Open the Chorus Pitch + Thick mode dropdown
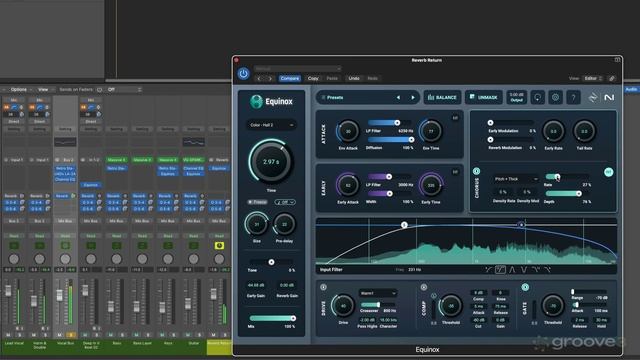 pyautogui.click(x=516, y=179)
